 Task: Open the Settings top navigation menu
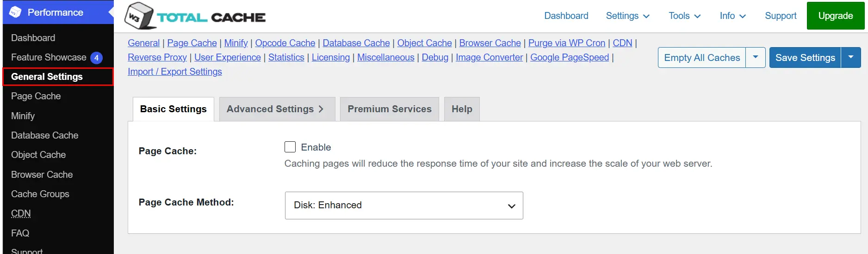(628, 16)
